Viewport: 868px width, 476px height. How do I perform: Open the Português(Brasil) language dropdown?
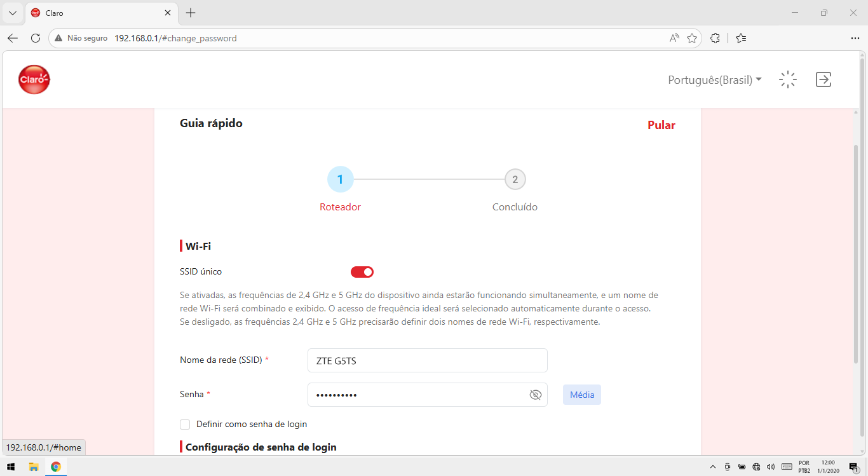click(715, 80)
